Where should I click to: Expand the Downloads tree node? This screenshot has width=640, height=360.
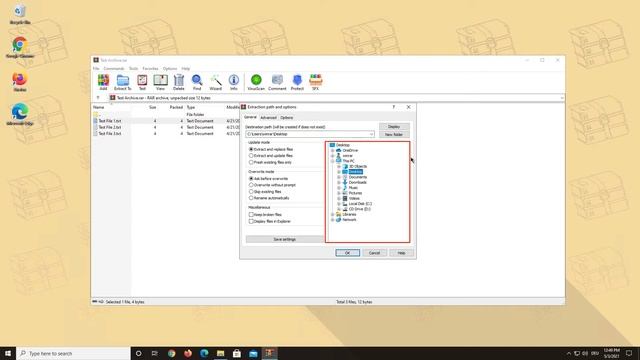[339, 182]
